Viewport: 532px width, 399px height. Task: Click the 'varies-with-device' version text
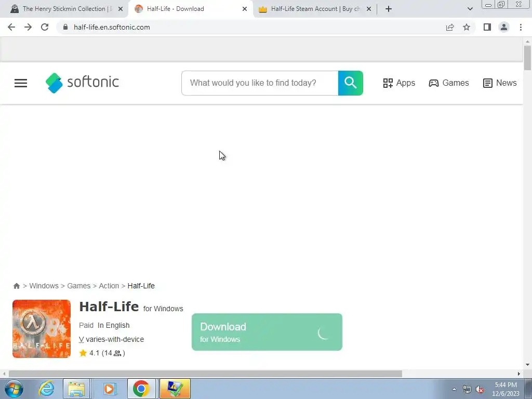coord(115,339)
